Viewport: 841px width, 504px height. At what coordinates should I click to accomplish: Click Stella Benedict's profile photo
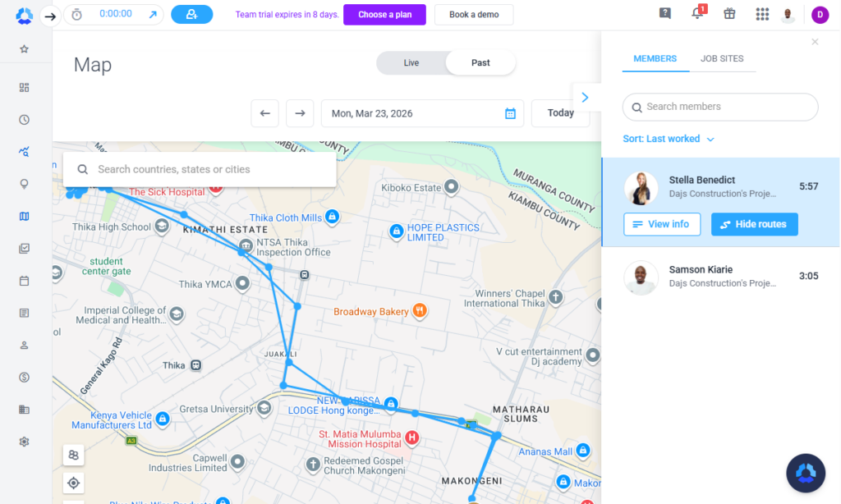point(641,188)
